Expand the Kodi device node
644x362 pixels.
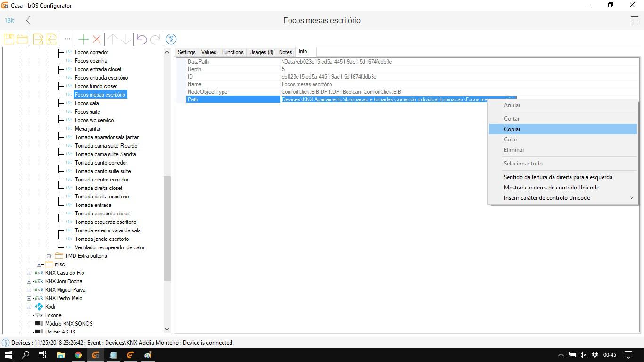(x=29, y=307)
